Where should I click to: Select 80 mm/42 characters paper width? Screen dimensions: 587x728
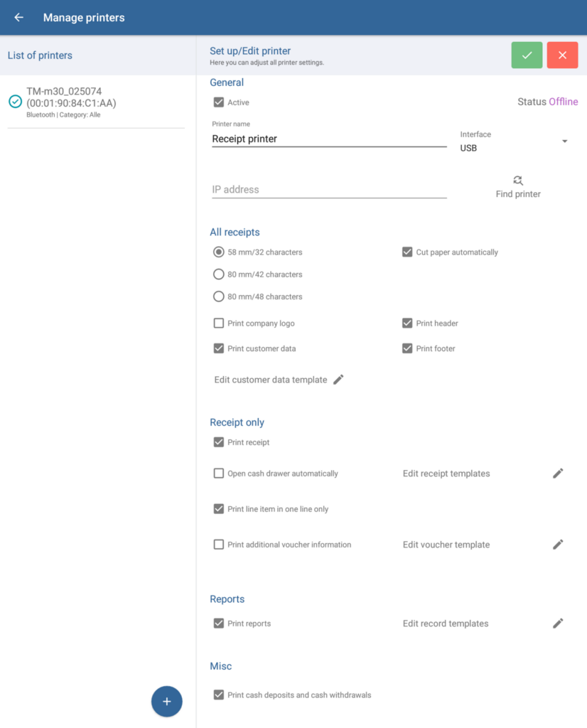coord(219,274)
